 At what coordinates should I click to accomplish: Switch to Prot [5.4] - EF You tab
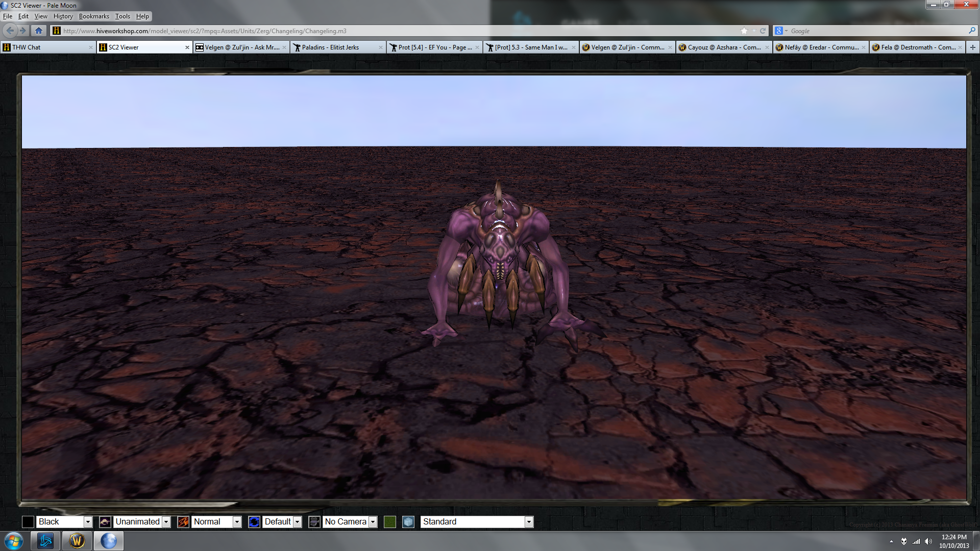point(434,47)
